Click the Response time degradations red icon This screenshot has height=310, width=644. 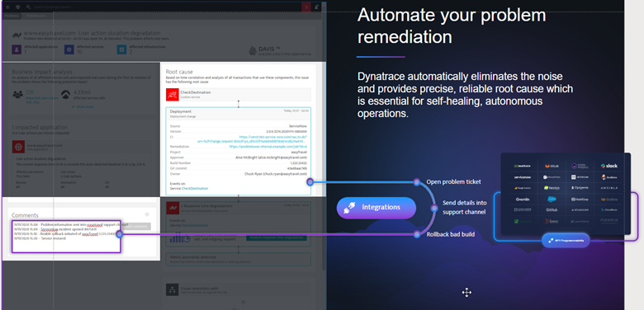[173, 209]
